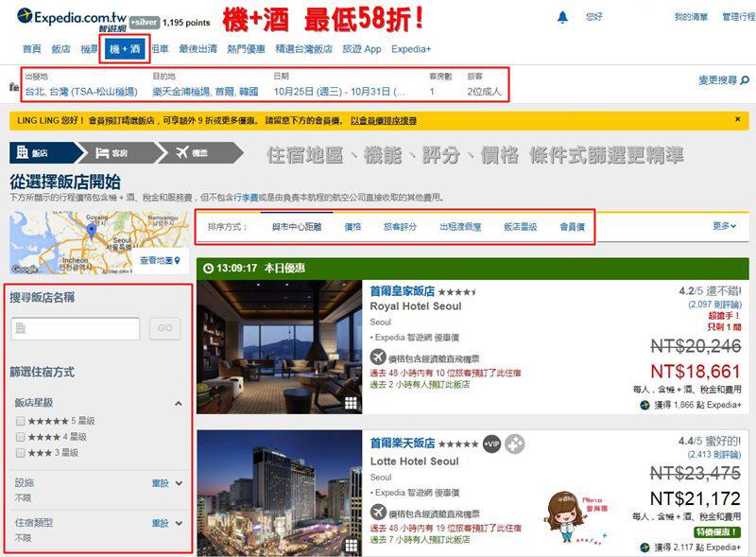This screenshot has width=756, height=557.
Task: Check the 4 星級 filter
Action: pos(20,437)
